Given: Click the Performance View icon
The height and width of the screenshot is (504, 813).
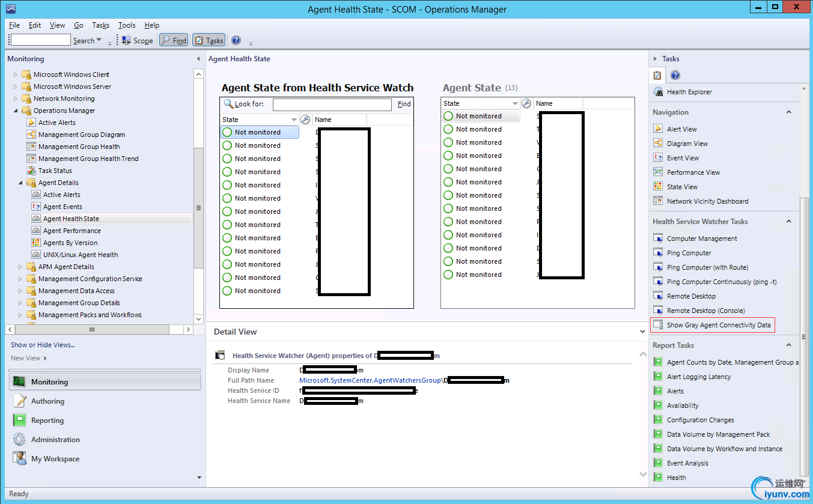Looking at the screenshot, I should tap(657, 172).
